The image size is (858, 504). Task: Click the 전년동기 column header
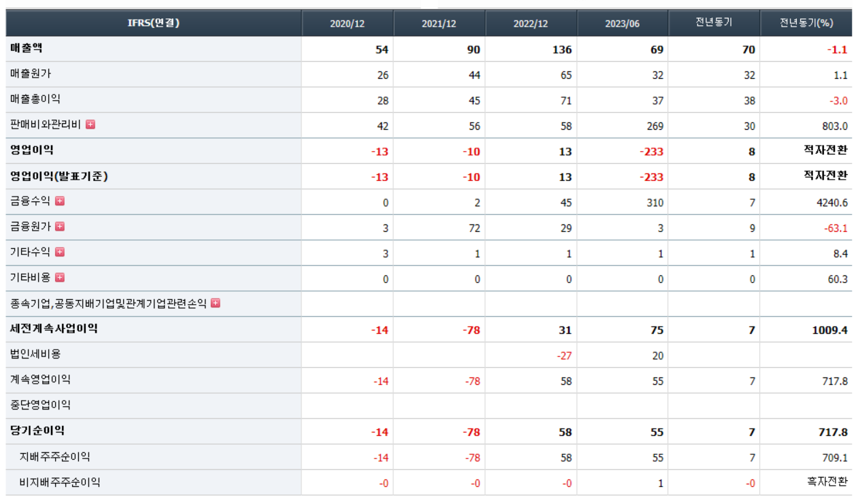(x=714, y=22)
